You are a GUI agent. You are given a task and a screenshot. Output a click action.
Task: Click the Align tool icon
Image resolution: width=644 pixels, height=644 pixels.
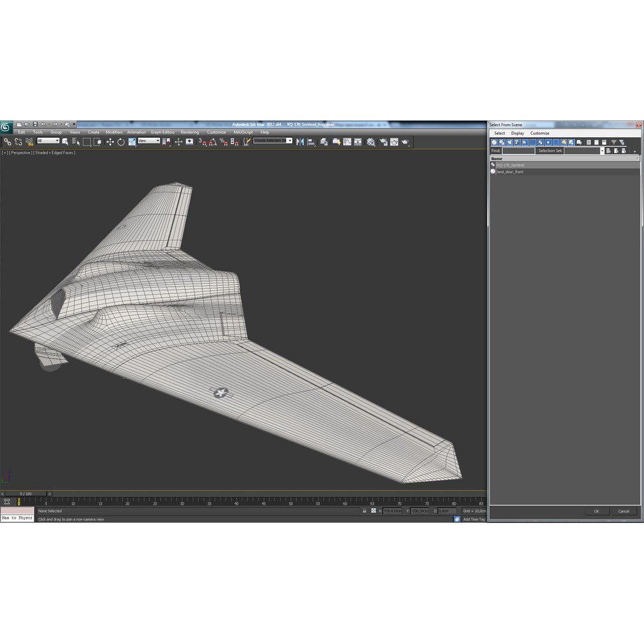tap(311, 142)
